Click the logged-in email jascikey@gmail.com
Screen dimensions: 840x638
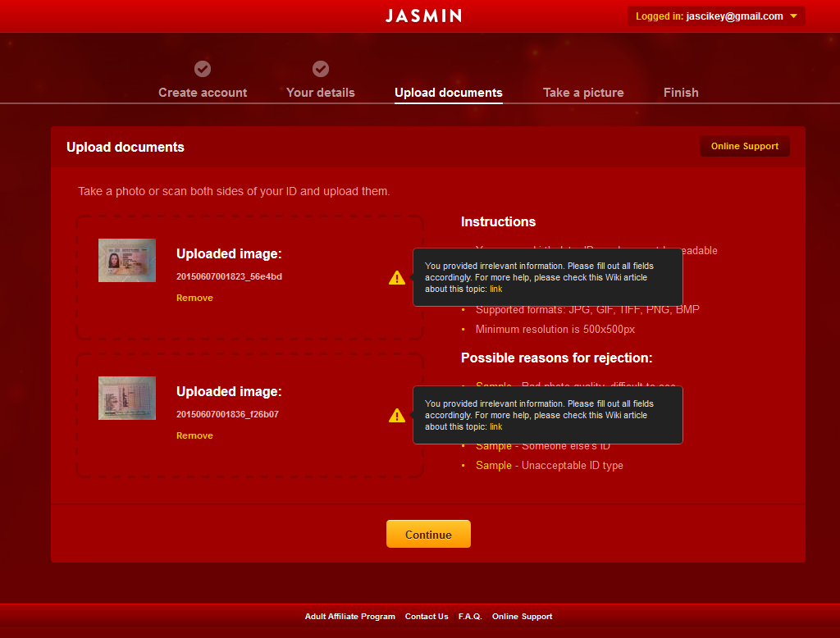tap(734, 16)
